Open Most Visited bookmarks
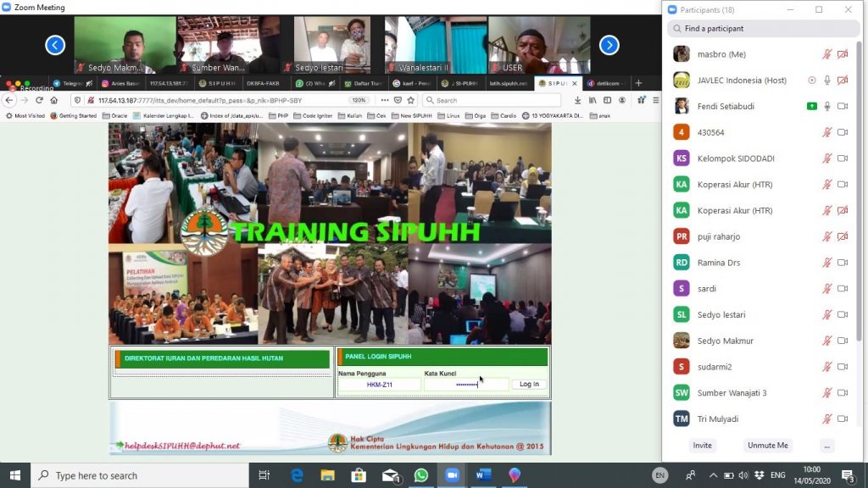Image resolution: width=868 pixels, height=488 pixels. (x=25, y=115)
